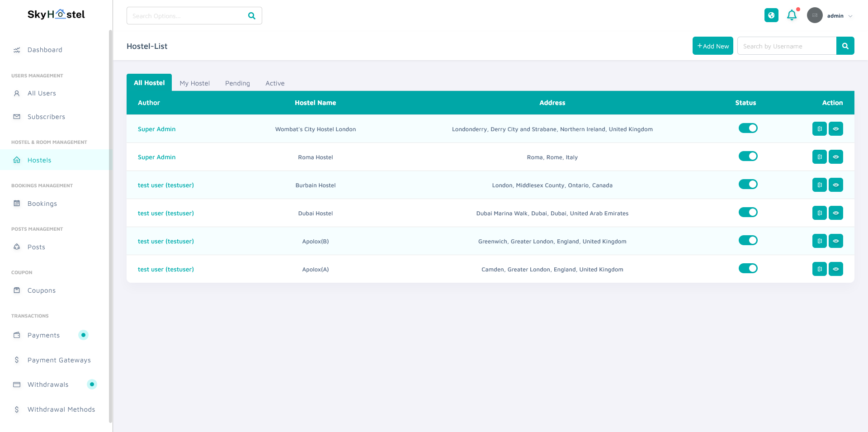The height and width of the screenshot is (432, 868).
Task: Open Bookings in the sidebar
Action: 42,204
